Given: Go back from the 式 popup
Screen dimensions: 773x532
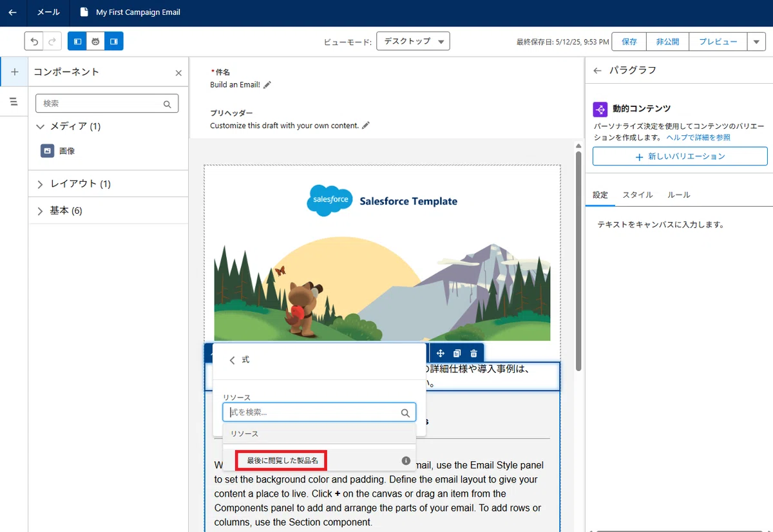Looking at the screenshot, I should pyautogui.click(x=233, y=360).
